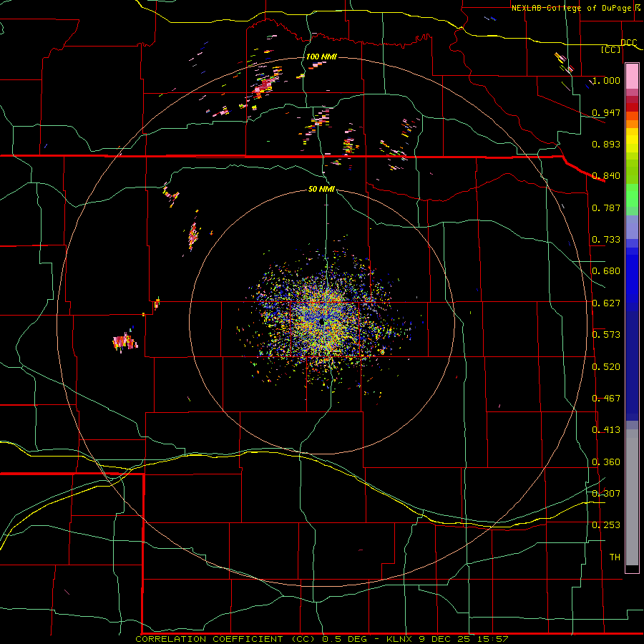Click the 0.413 scale value

pos(606,430)
